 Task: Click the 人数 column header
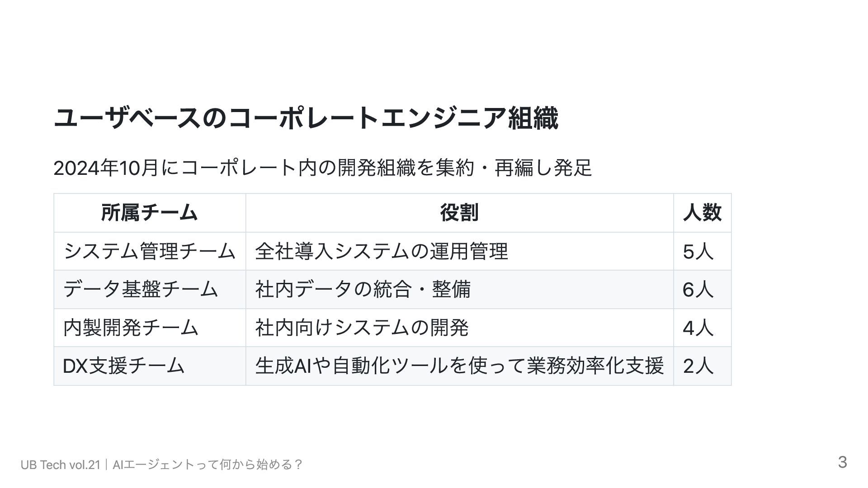[703, 213]
